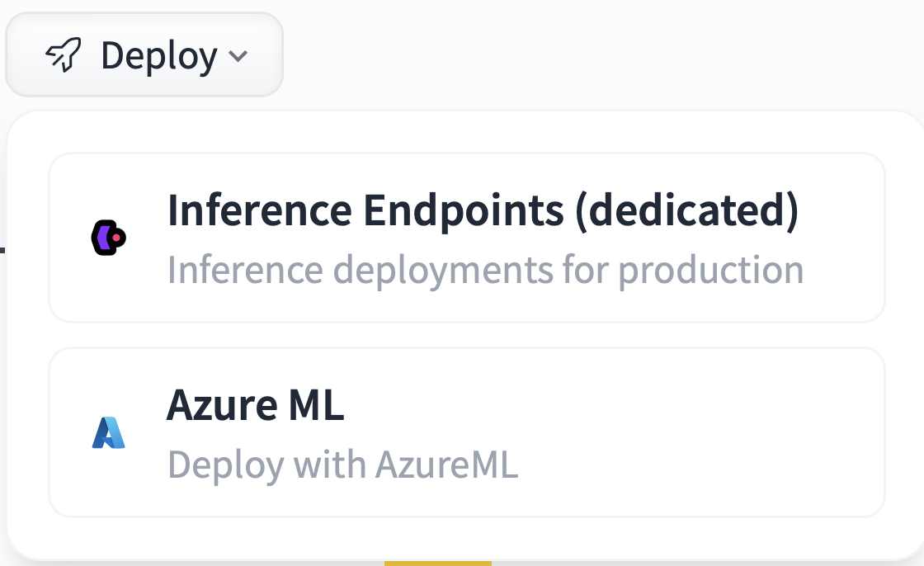Click the Deploy button label text
Viewport: 924px width, 566px height.
[x=158, y=56]
